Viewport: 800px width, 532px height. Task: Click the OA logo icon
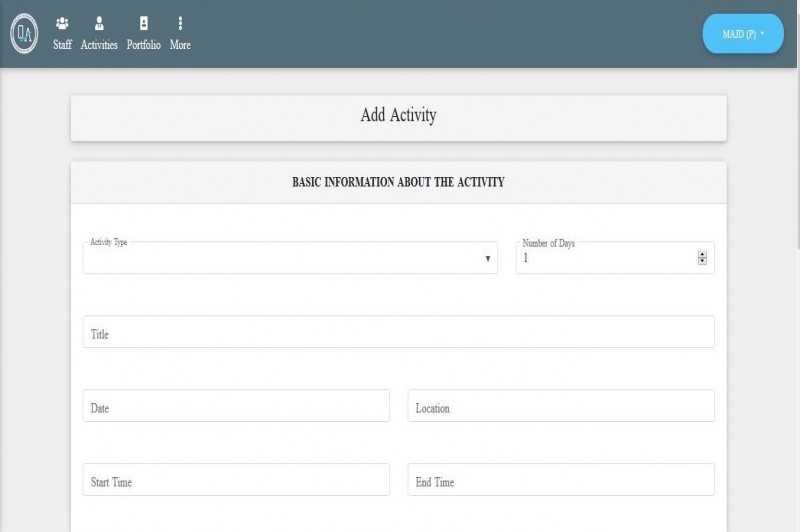coord(23,34)
